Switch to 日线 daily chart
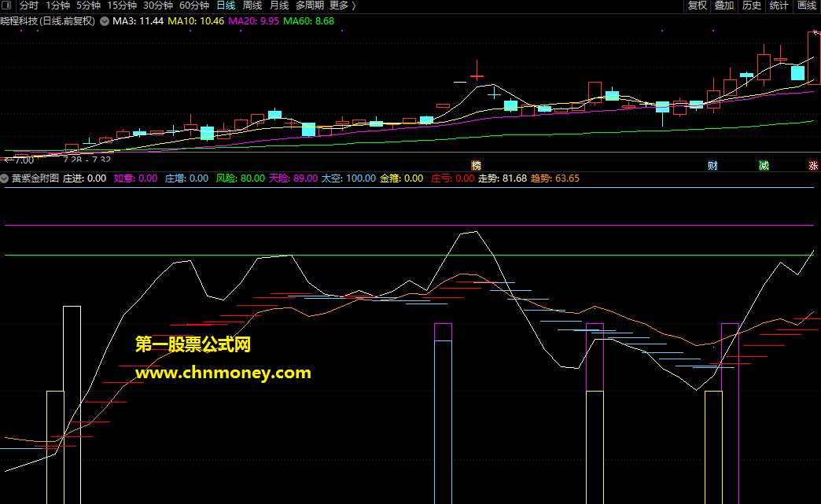 pyautogui.click(x=226, y=6)
